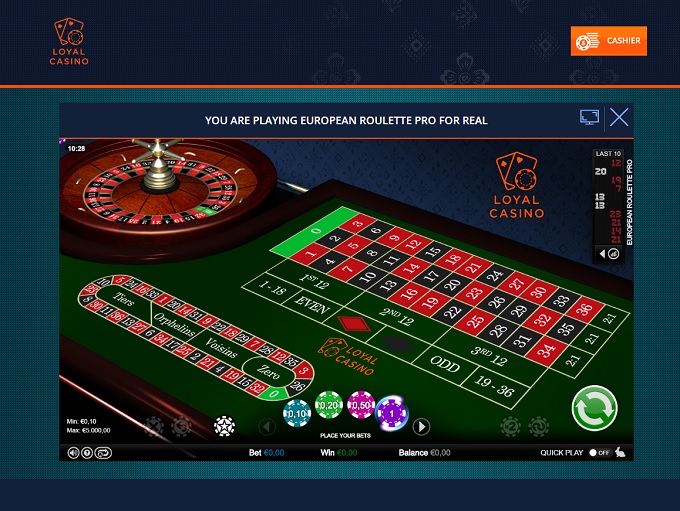
Task: Select the Voisins racetrack section
Action: [x=221, y=347]
